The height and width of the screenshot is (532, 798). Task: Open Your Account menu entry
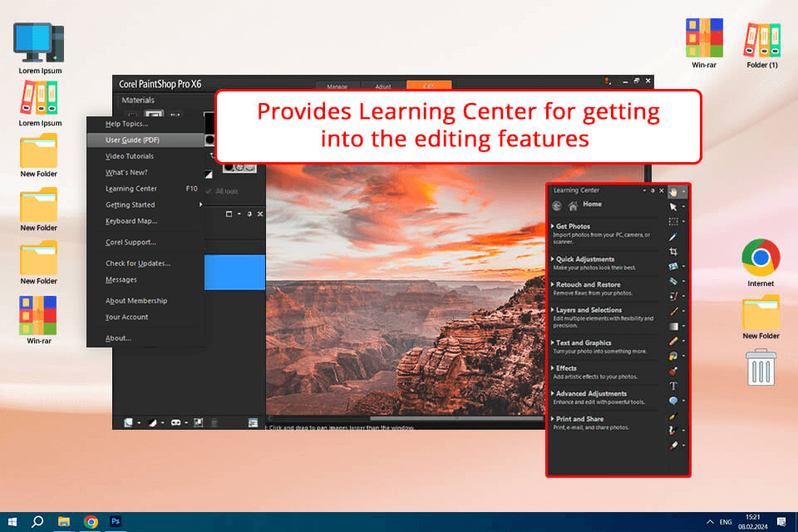coord(145,317)
